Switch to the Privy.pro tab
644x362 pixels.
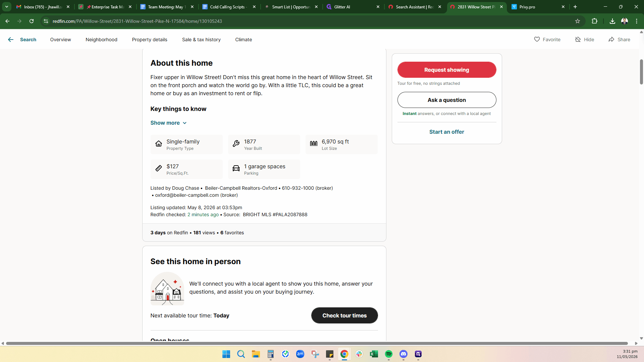tap(538, 7)
